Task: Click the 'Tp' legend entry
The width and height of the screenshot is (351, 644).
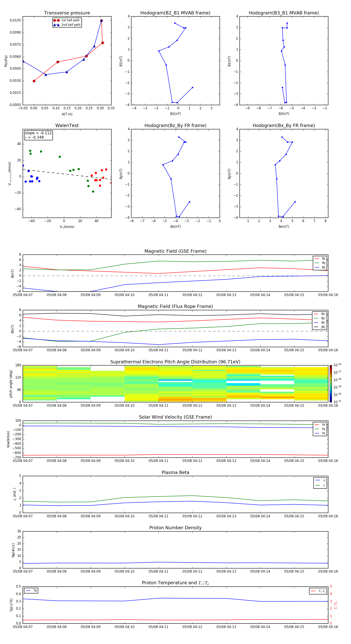Action: [31, 591]
